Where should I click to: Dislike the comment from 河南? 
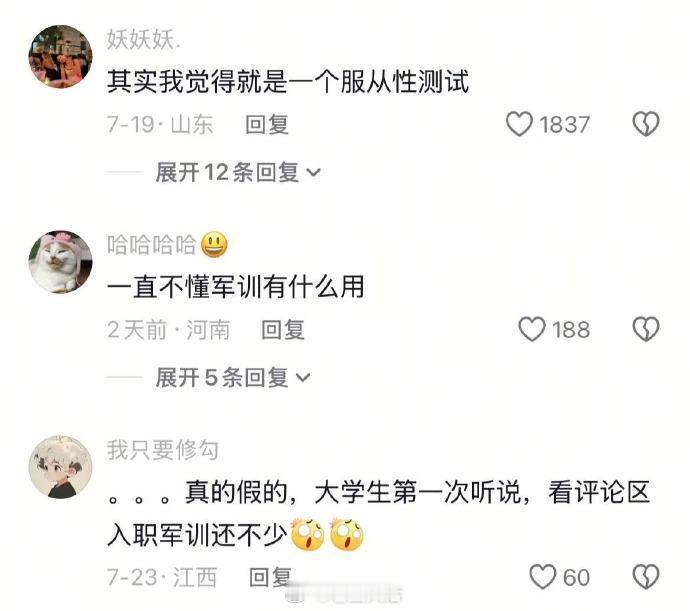coord(646,329)
